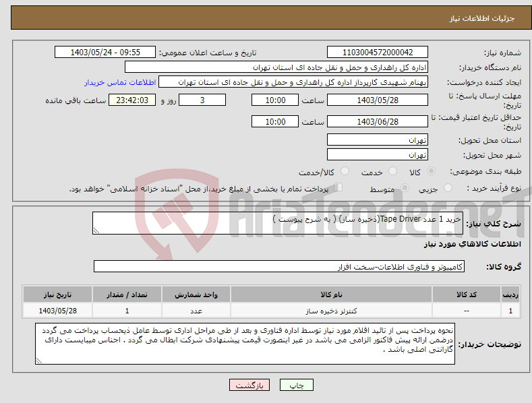Click the price validity hour field 10:00
The height and width of the screenshot is (403, 532).
[x=275, y=121]
